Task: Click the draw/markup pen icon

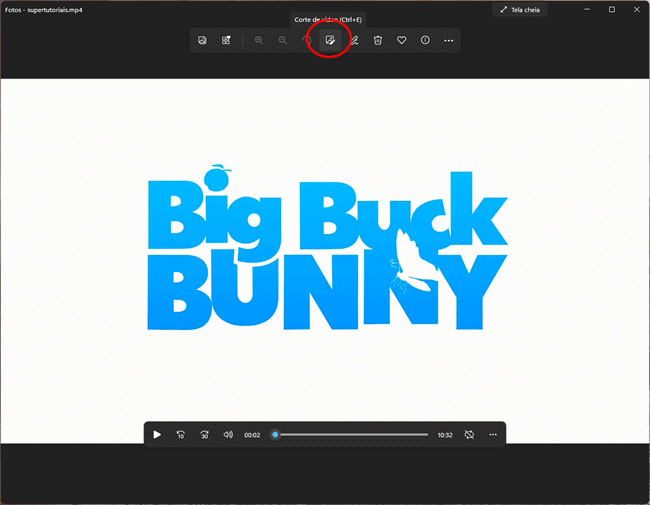Action: click(354, 40)
